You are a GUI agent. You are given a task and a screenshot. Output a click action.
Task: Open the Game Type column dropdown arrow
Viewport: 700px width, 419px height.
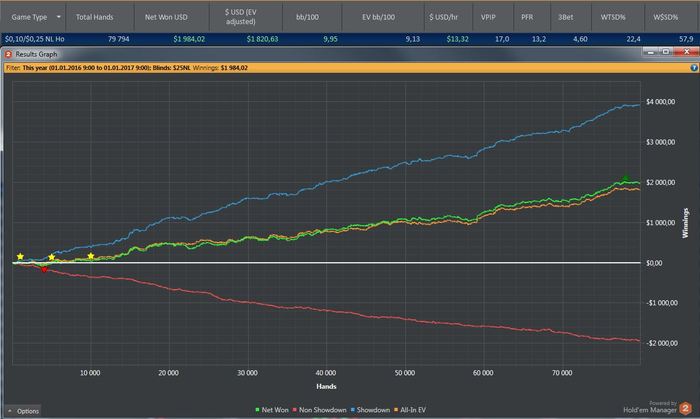point(58,17)
